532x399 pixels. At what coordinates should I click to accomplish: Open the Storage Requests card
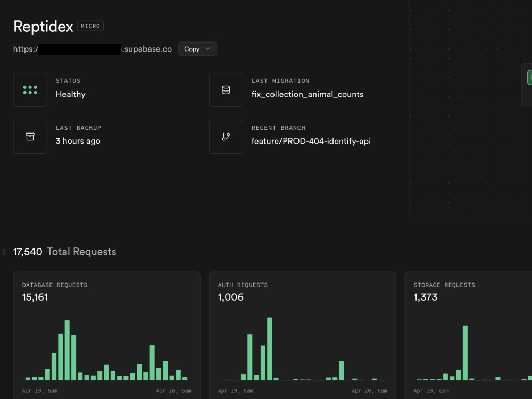pos(468,335)
